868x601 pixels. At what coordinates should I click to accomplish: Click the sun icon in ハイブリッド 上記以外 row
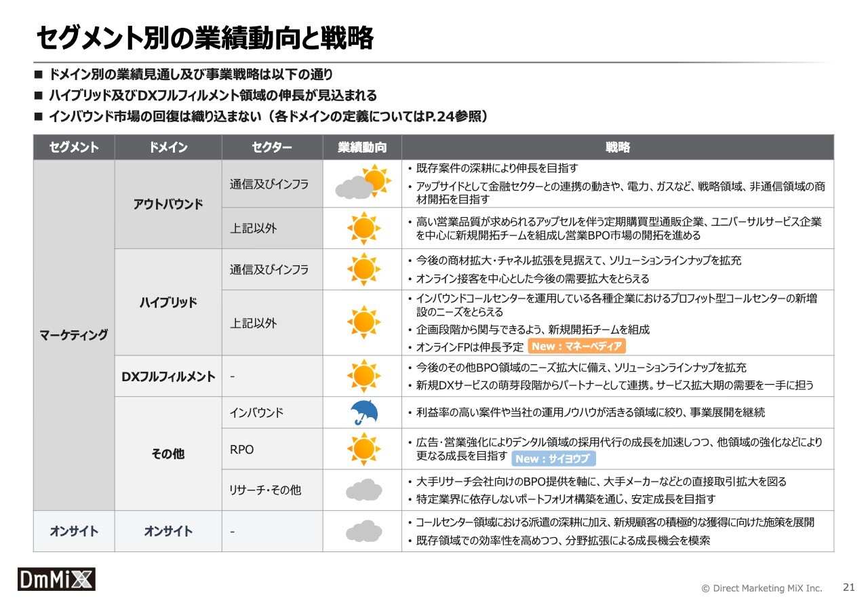[x=363, y=322]
